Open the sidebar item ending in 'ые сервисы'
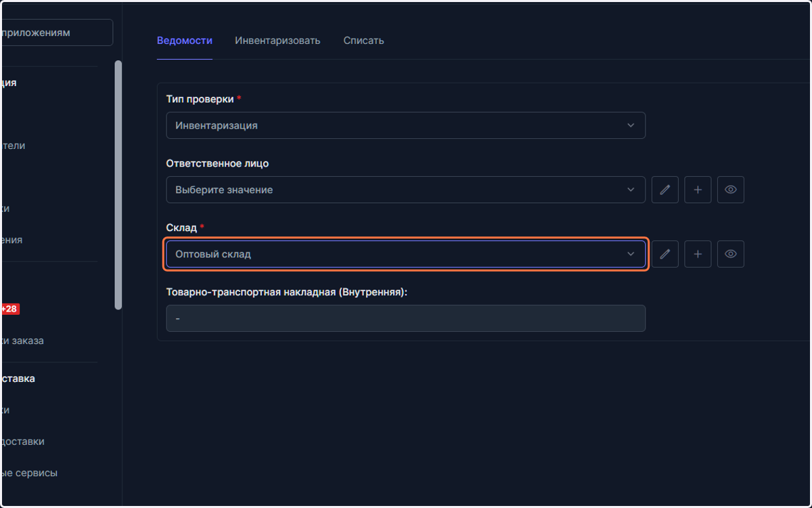812x508 pixels. (x=29, y=473)
